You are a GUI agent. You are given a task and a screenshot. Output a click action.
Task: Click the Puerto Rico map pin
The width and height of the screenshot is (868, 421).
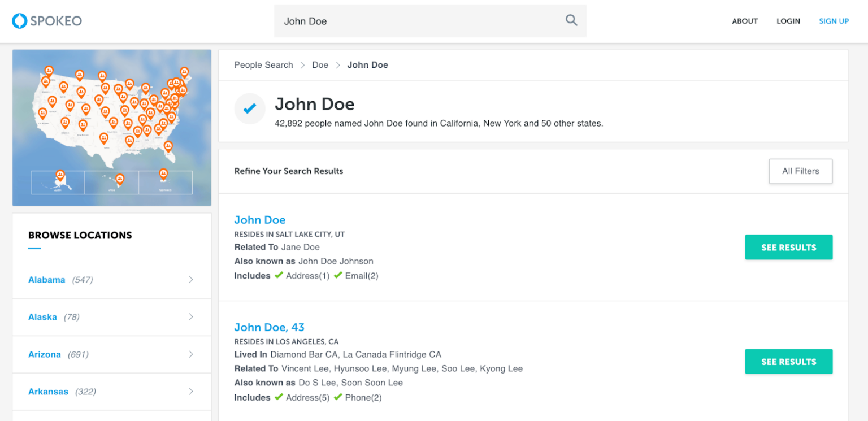163,174
